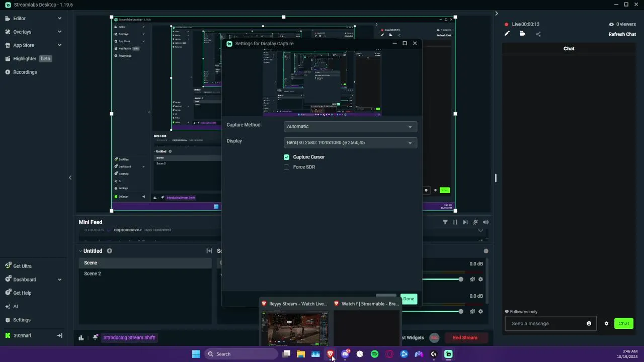644x362 pixels.
Task: Mute the first mixer audio source
Action: (472, 279)
